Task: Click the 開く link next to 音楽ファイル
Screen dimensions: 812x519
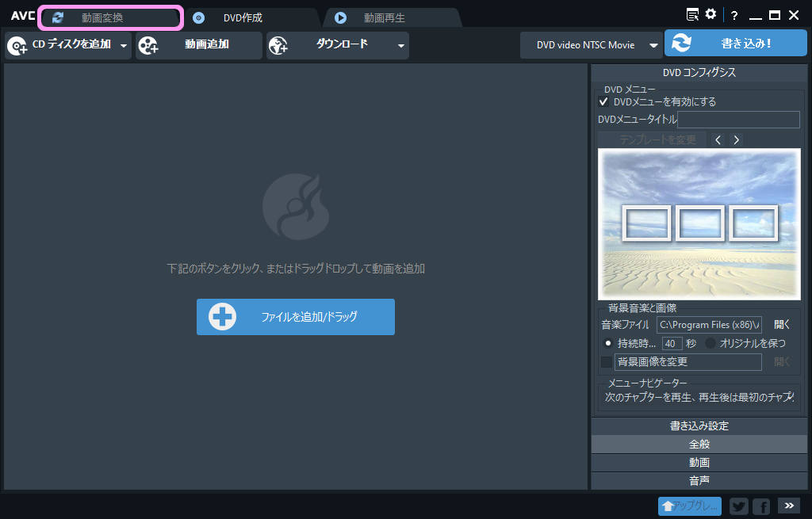Action: click(785, 324)
